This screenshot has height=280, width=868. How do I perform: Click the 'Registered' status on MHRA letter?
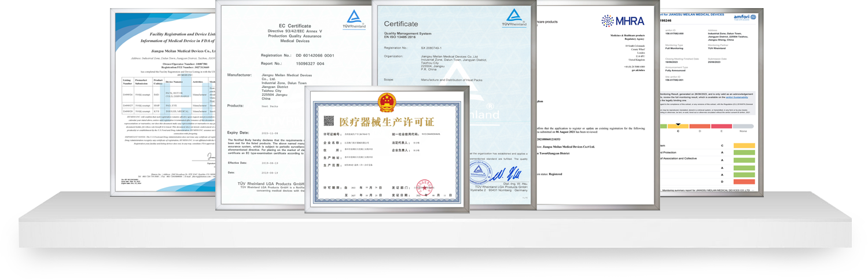555,174
